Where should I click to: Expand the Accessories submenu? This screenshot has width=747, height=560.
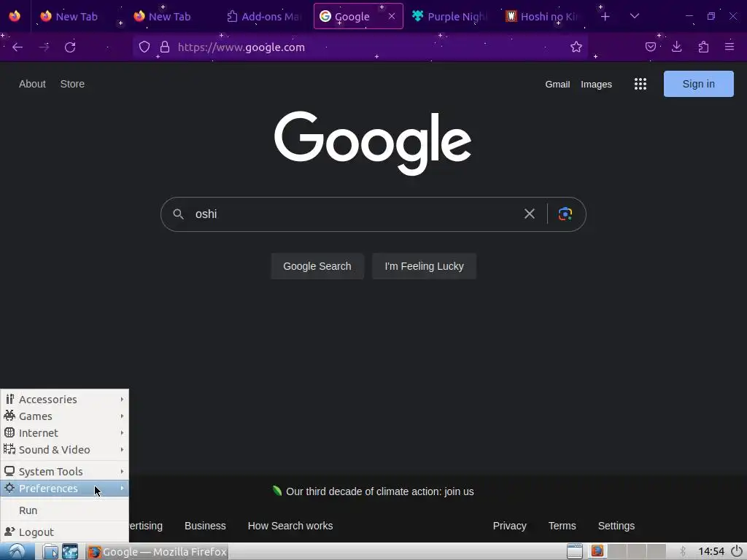(x=65, y=400)
